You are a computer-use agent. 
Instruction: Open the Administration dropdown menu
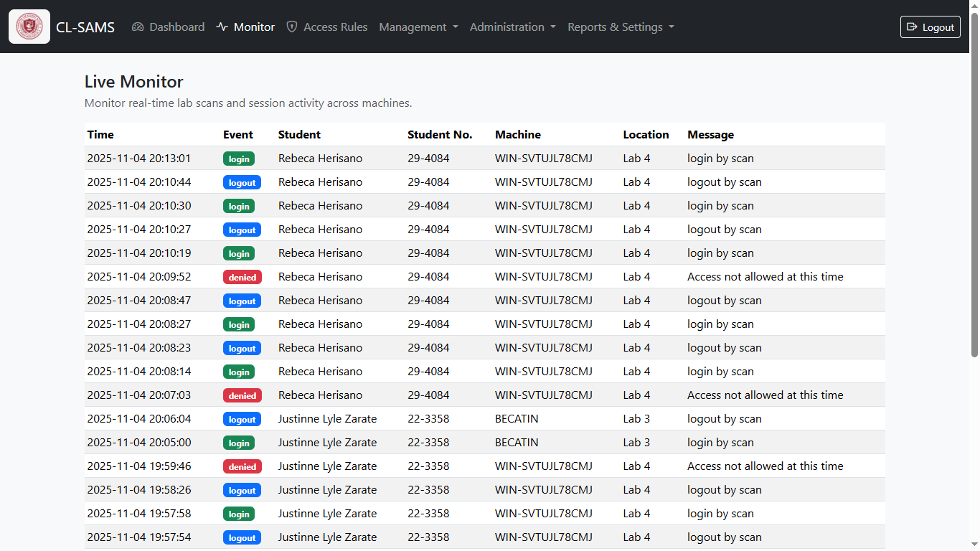click(512, 27)
